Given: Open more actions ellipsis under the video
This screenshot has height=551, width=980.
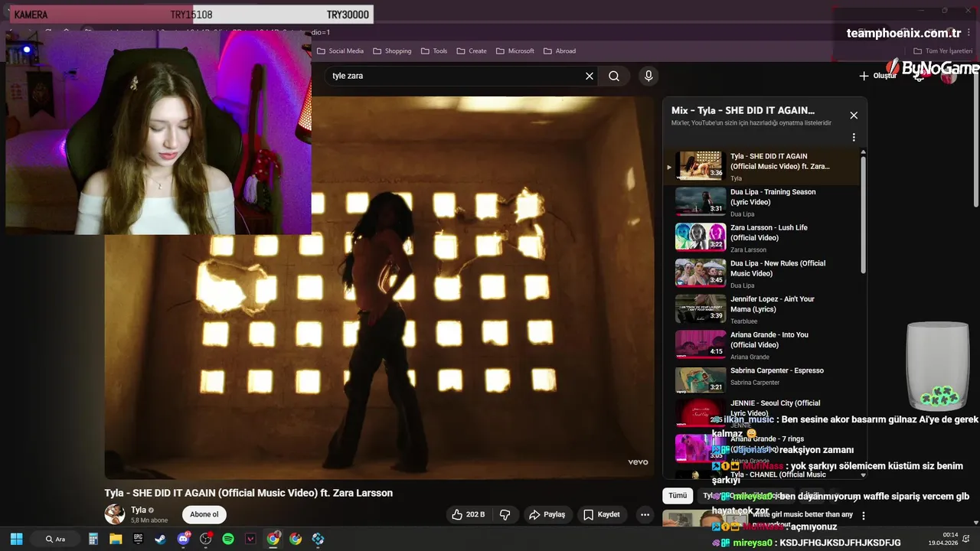Looking at the screenshot, I should [645, 515].
